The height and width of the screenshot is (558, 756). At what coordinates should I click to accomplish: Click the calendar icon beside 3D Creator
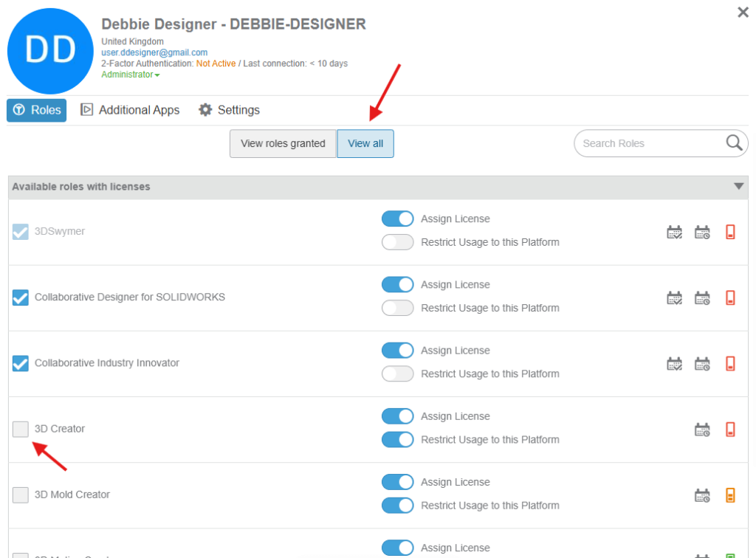(702, 429)
